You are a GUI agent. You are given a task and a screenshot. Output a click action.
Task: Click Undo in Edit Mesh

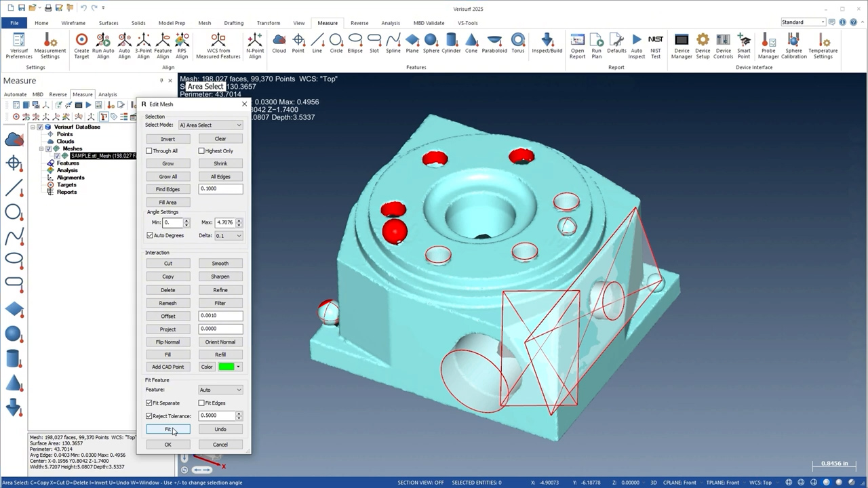click(220, 429)
